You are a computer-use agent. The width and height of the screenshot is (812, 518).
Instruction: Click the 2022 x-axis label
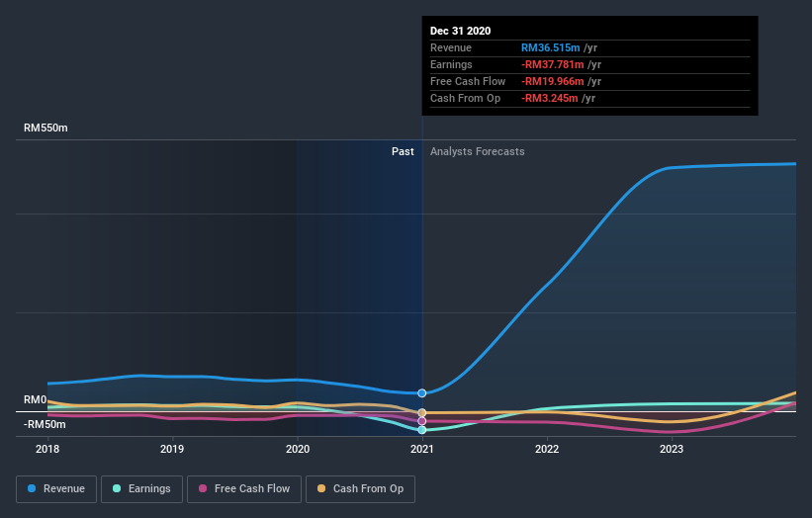tap(547, 449)
